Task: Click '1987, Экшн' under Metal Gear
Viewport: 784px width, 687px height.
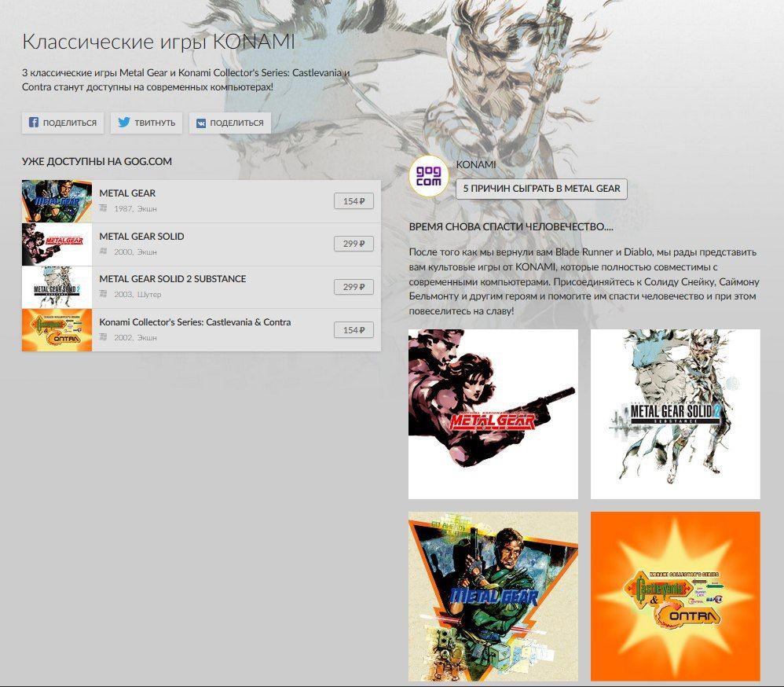Action: click(x=135, y=208)
